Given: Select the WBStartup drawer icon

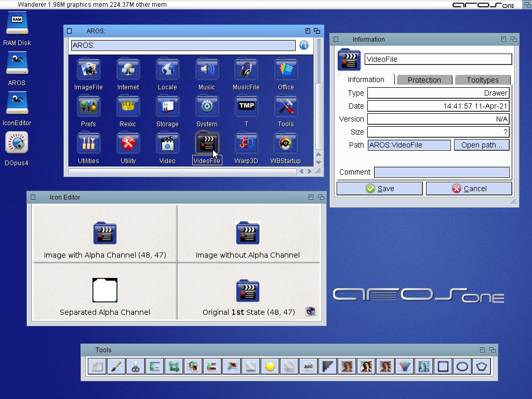Looking at the screenshot, I should click(286, 143).
